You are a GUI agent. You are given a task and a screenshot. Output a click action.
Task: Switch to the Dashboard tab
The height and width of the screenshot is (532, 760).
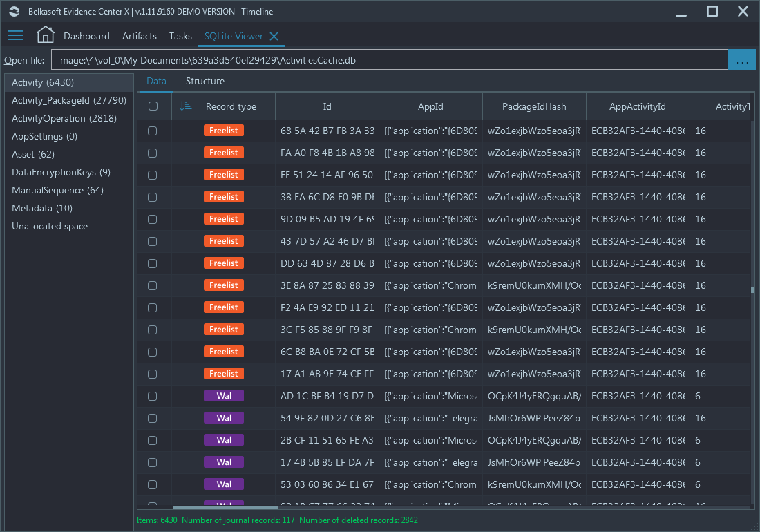point(86,35)
